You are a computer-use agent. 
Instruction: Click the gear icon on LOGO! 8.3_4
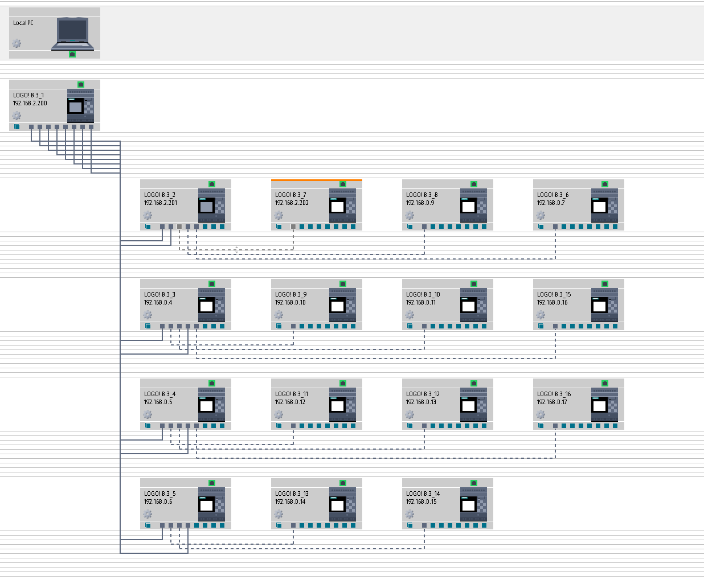pyautogui.click(x=148, y=415)
